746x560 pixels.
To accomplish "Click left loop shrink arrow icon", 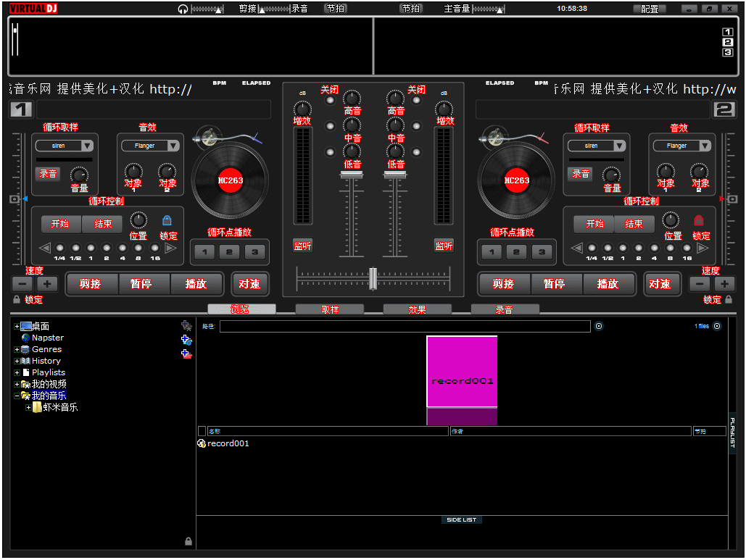I will 45,248.
